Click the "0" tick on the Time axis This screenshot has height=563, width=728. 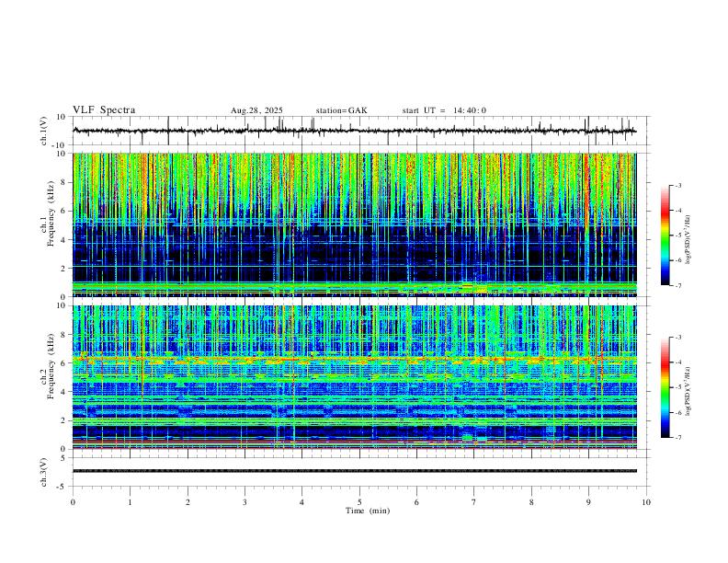tap(73, 502)
